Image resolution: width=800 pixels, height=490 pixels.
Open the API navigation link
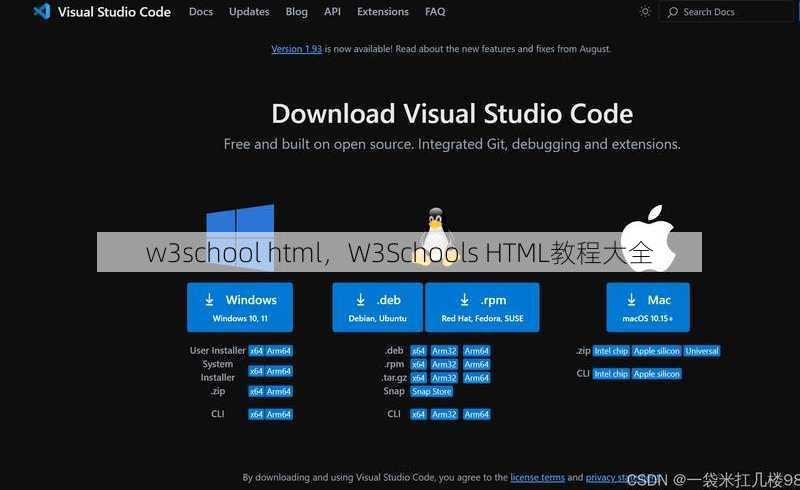tap(332, 12)
